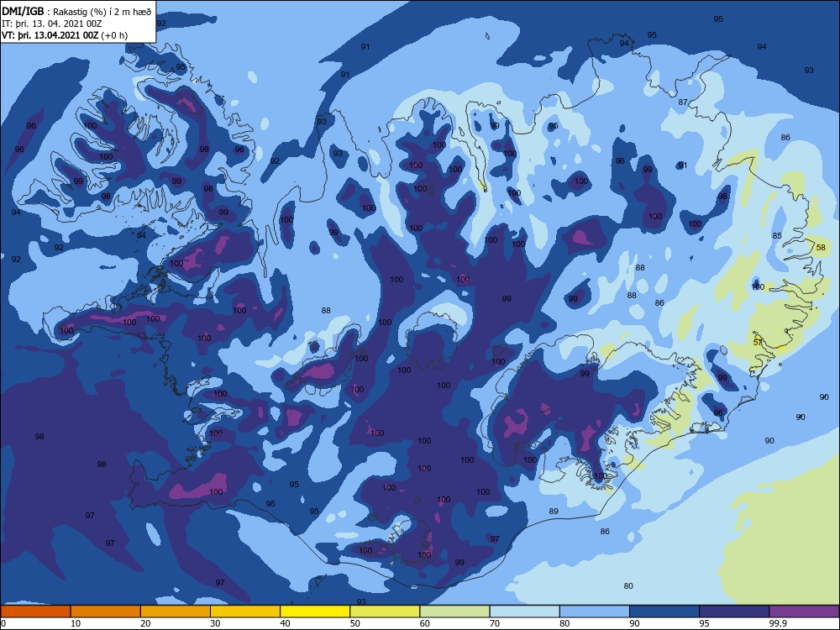This screenshot has height=630, width=840.
Task: Click the dark orange 0–10 legend swatch
Action: tap(35, 612)
